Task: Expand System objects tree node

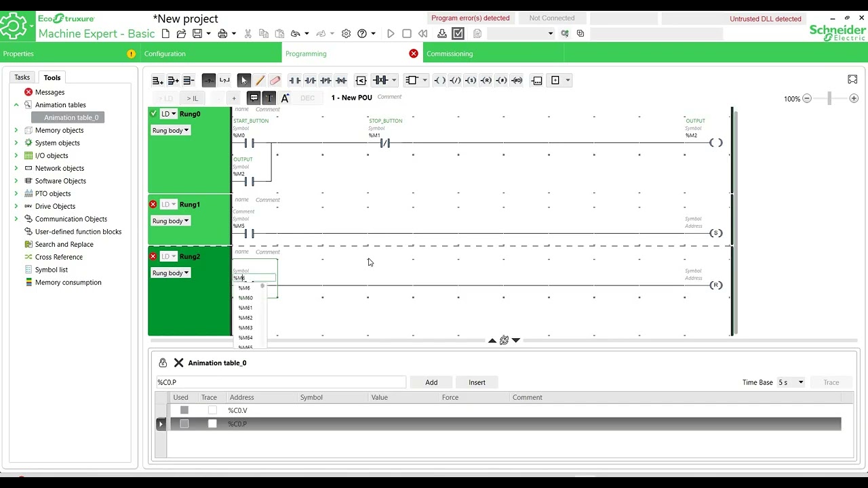Action: coord(16,143)
